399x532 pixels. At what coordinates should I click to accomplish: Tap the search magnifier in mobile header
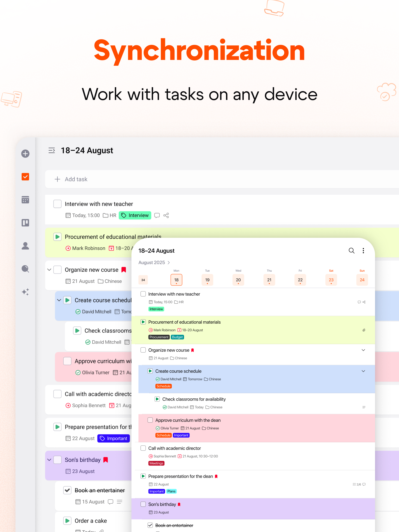pyautogui.click(x=351, y=251)
